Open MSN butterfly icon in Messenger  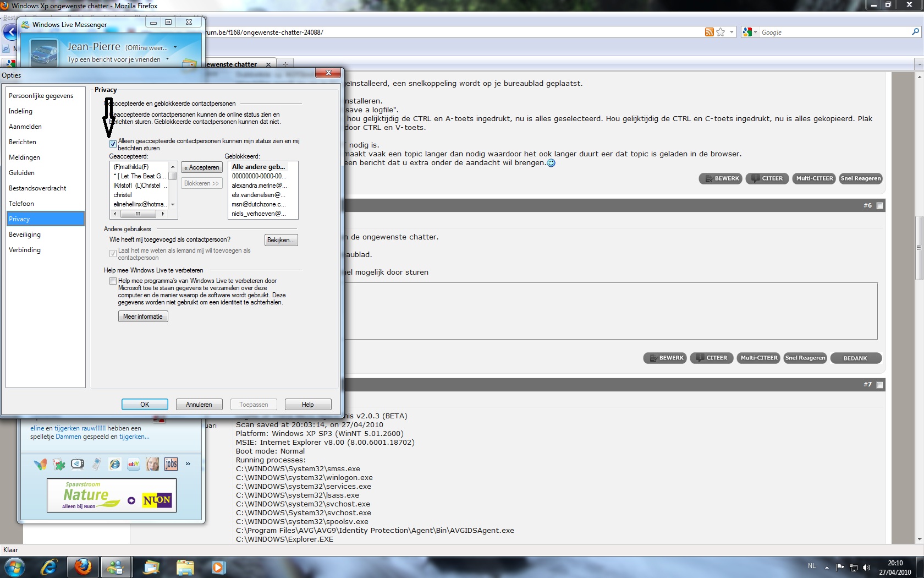40,464
